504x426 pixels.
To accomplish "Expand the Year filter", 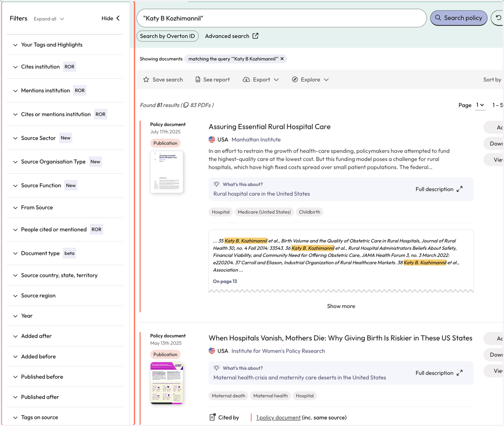I will [x=65, y=316].
